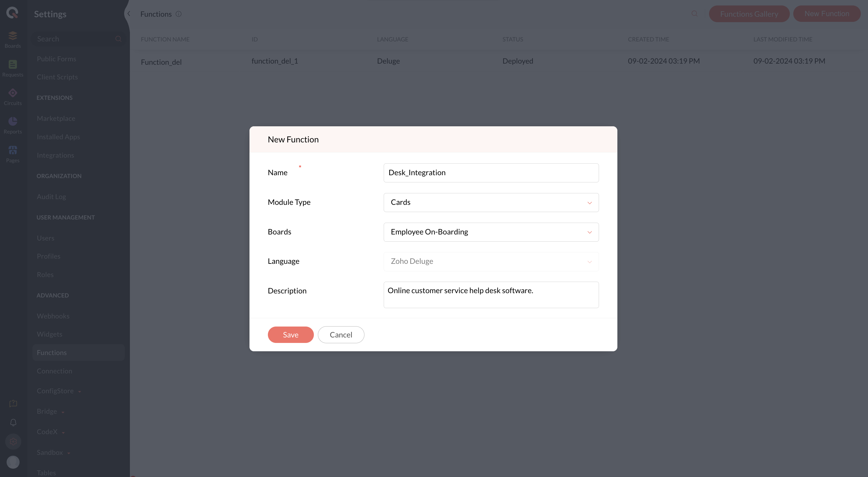868x477 pixels.
Task: Open the Module Type dropdown showing Cards
Action: tap(491, 203)
